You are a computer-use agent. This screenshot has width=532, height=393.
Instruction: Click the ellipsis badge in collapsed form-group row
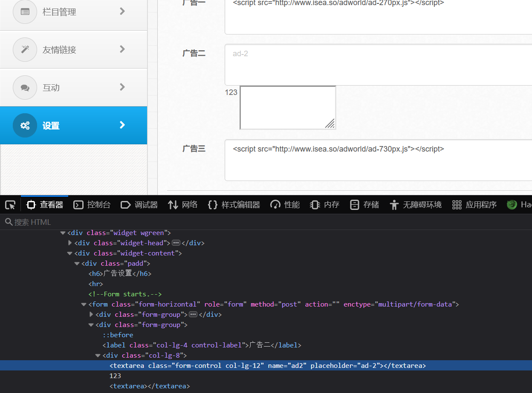(193, 315)
